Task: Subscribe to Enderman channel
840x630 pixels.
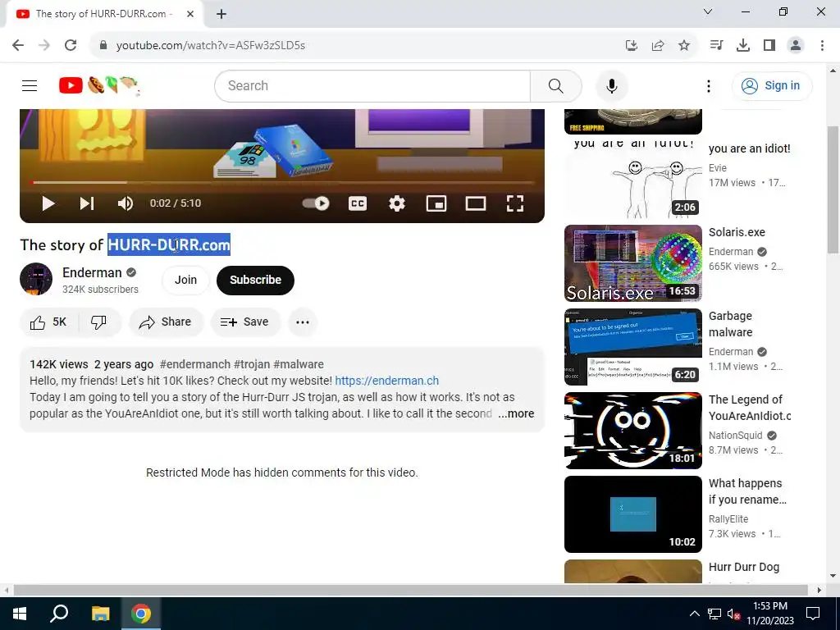Action: 256,281
